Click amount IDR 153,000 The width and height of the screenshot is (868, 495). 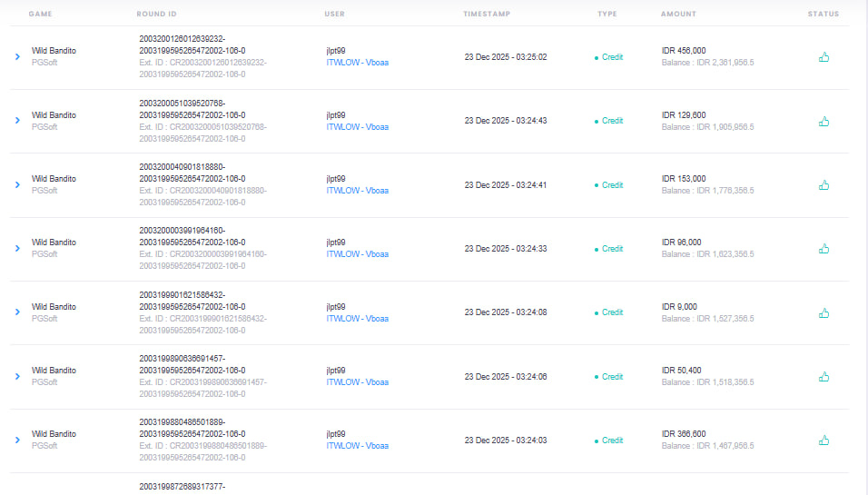[x=684, y=179]
